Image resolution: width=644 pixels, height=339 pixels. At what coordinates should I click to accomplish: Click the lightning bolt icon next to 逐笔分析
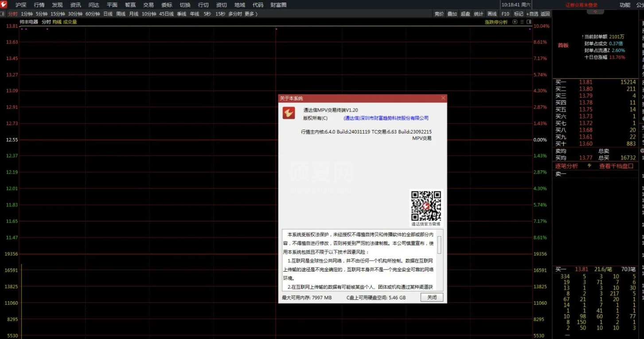pos(589,166)
